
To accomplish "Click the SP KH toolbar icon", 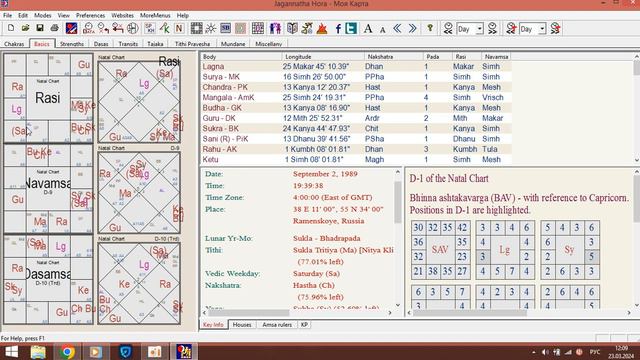I will tap(150, 28).
